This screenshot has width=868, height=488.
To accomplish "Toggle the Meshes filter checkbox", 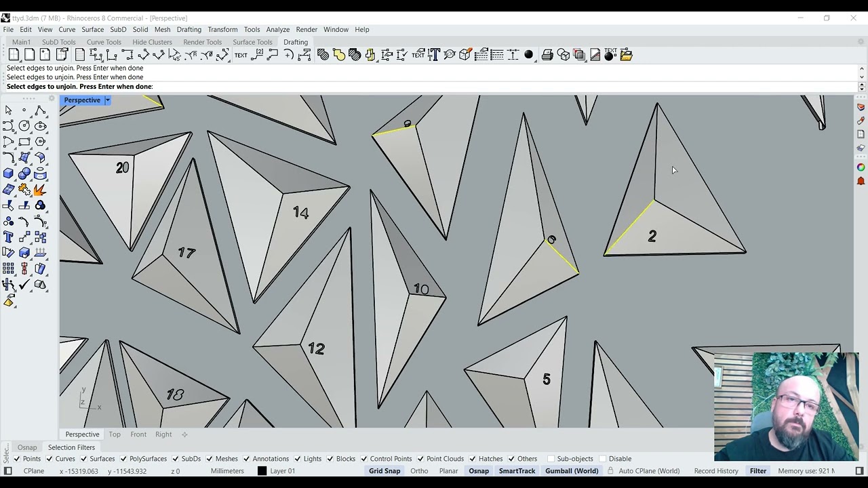I will click(x=209, y=459).
